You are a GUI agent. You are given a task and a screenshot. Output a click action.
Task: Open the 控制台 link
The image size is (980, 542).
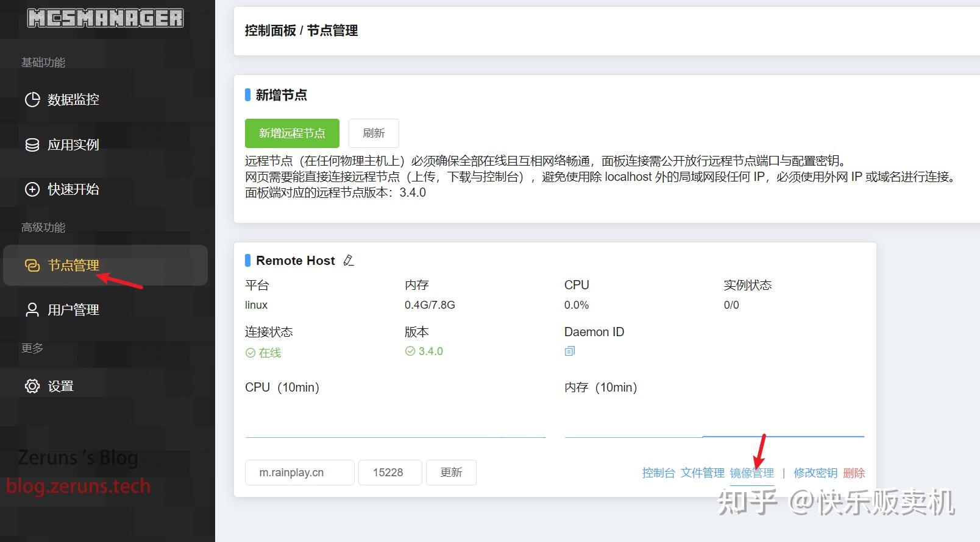tap(658, 473)
